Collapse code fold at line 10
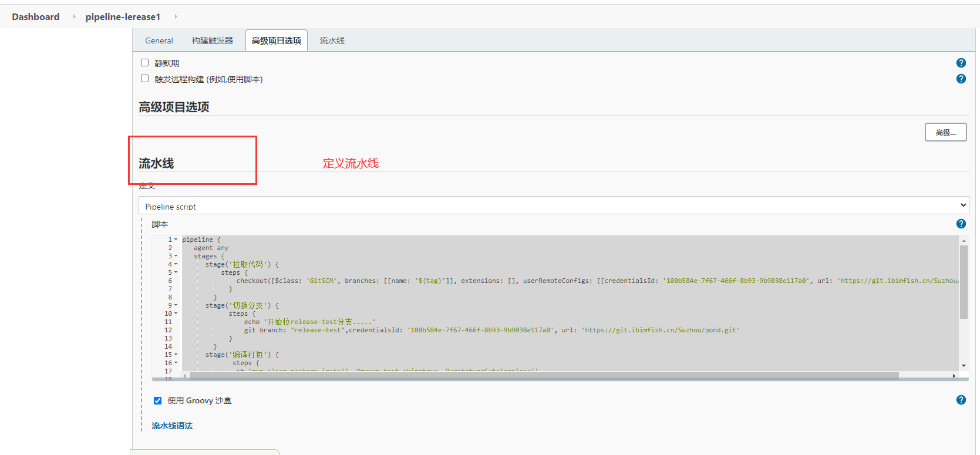980x455 pixels. [x=176, y=314]
